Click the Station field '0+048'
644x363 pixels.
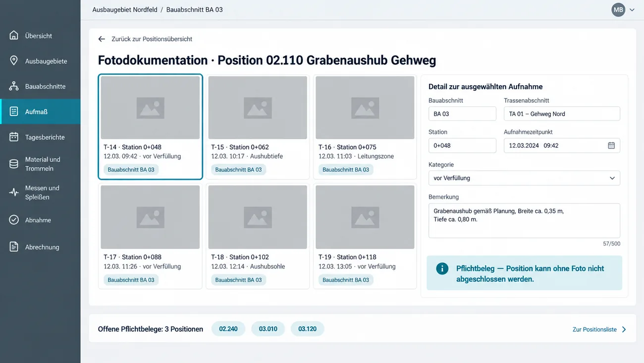point(462,145)
